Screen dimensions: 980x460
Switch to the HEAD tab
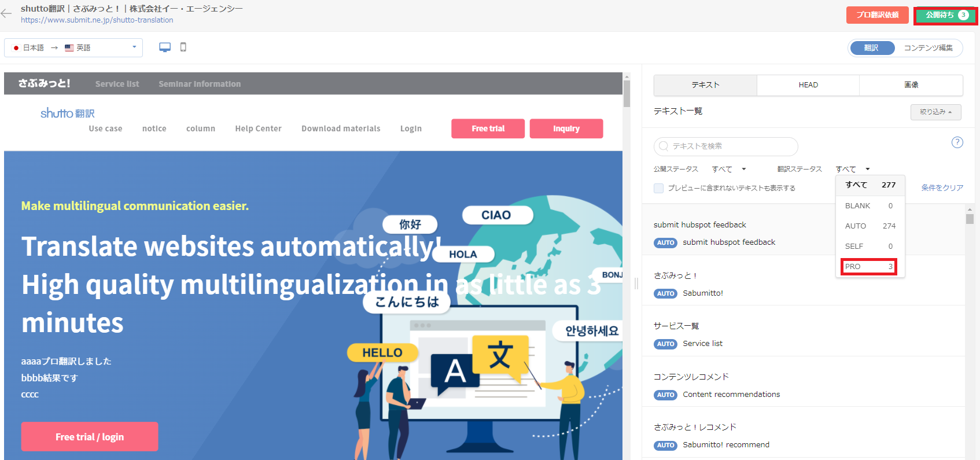pos(808,85)
